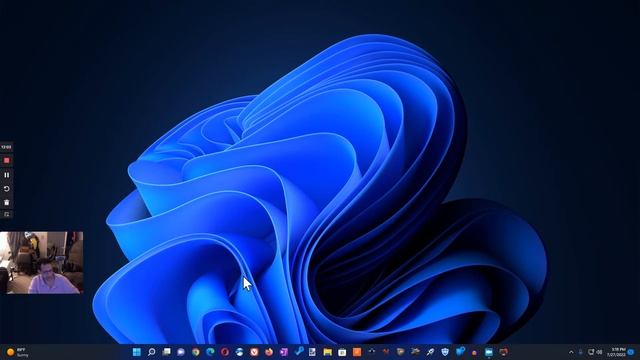This screenshot has width=640, height=360.
Task: Pause the screen recording
Action: (7, 175)
